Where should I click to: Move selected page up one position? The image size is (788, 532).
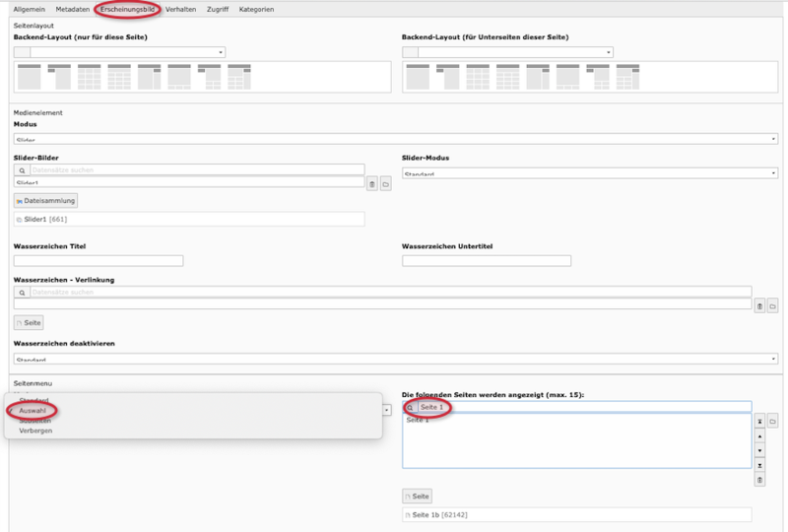pyautogui.click(x=759, y=436)
